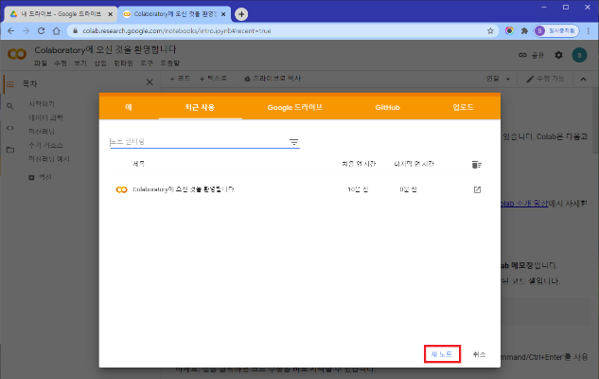
Task: Go back in browser history
Action: 11,31
